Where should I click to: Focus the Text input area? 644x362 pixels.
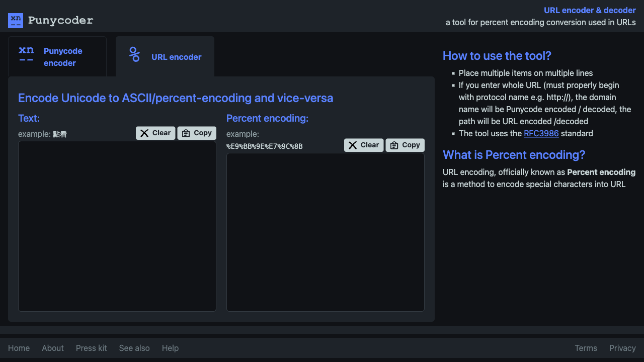117,226
